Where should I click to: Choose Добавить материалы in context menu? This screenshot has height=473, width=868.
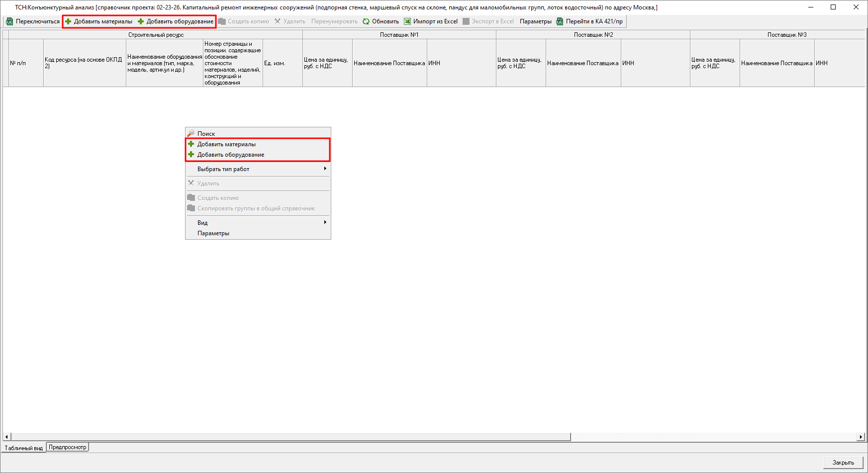point(226,144)
